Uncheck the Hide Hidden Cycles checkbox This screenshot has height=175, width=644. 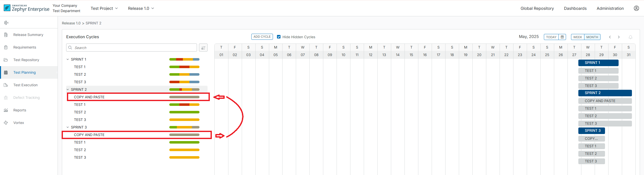point(279,37)
